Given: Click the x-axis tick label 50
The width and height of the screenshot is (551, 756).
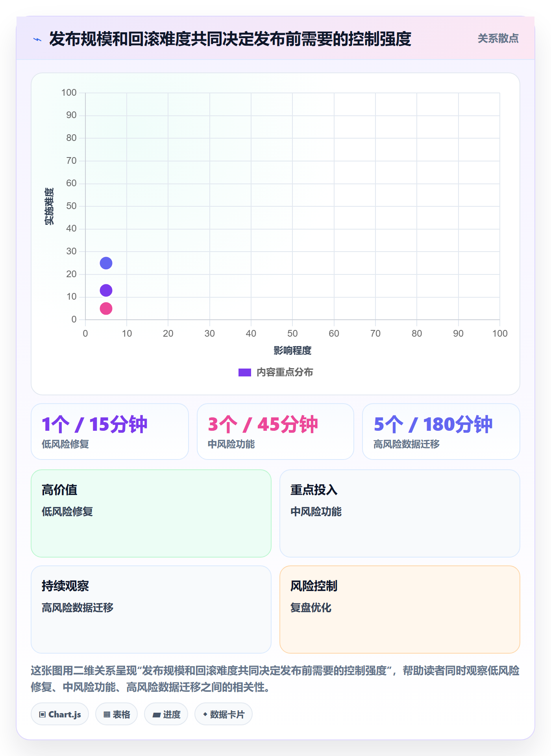Looking at the screenshot, I should click(292, 334).
